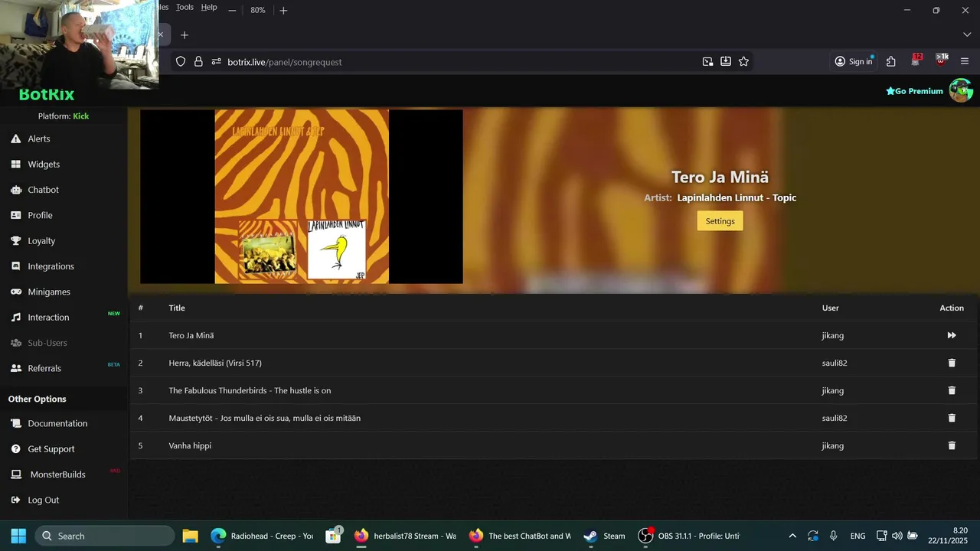Log Out from the sidebar
This screenshot has height=551, width=980.
(x=43, y=500)
